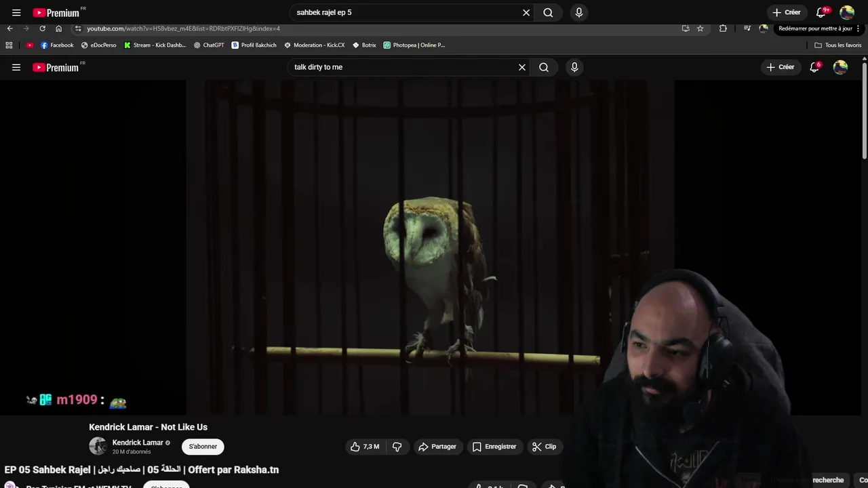
Task: Open the browser media control icon
Action: (747, 28)
